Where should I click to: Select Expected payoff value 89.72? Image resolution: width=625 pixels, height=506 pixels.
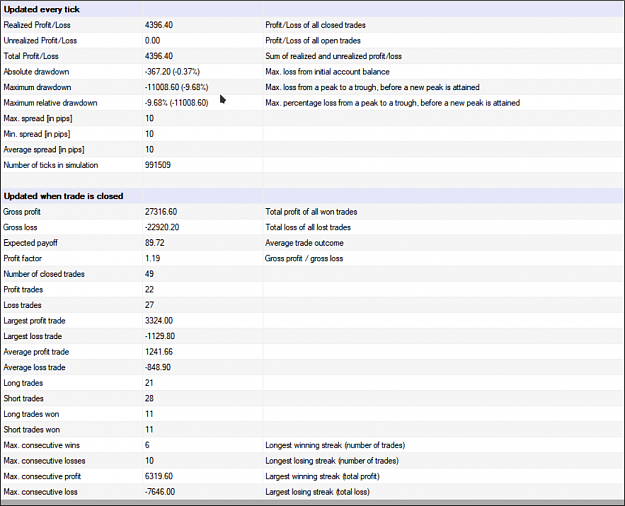coord(154,243)
